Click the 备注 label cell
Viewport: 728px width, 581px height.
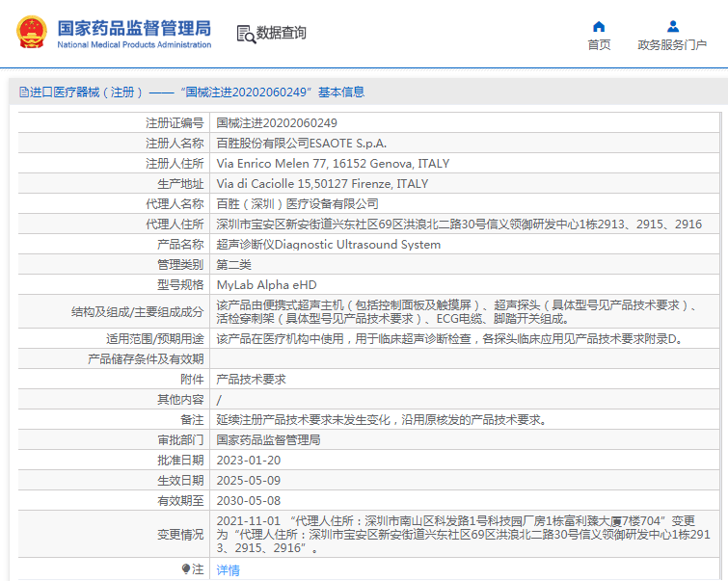click(x=192, y=420)
